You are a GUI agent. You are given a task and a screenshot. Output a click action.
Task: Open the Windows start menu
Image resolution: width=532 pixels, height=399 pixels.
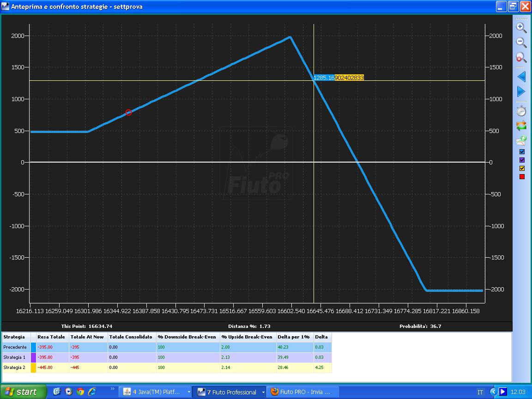click(22, 392)
